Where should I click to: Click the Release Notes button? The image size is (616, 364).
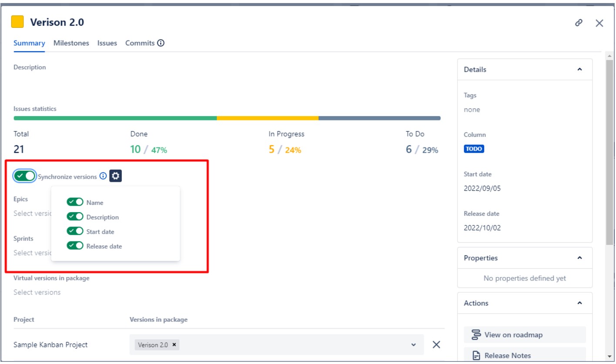point(525,355)
